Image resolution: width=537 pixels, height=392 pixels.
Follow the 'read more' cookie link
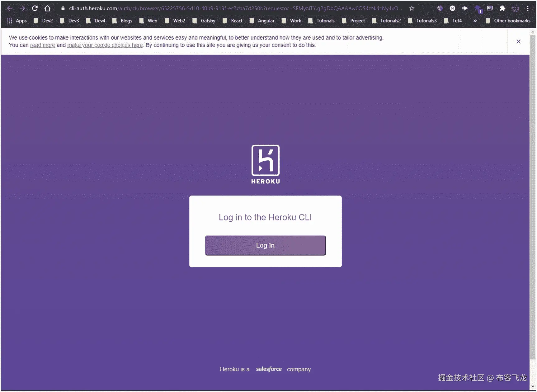43,45
